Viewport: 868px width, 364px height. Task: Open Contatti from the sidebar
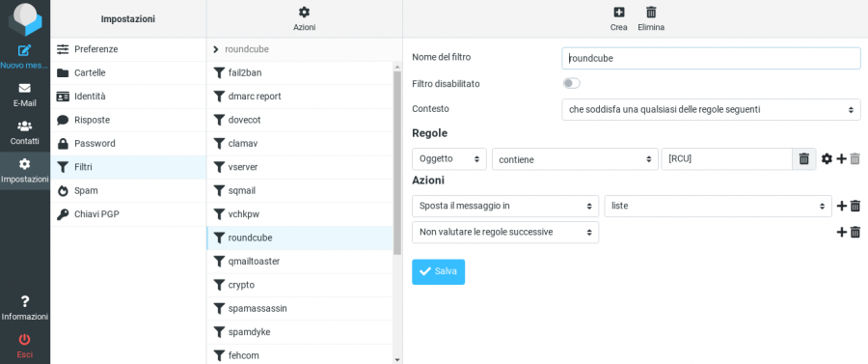pyautogui.click(x=24, y=126)
